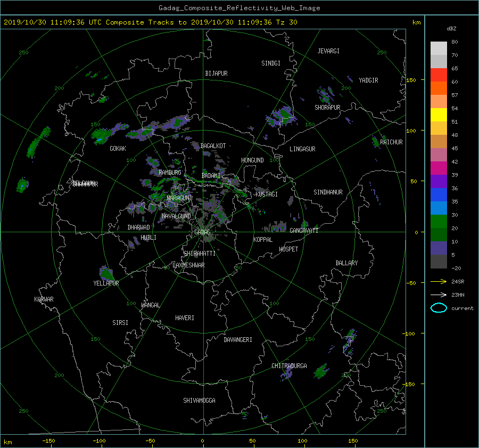
Task: Click the cyan ellipse 'current' legend icon
Action: click(x=439, y=308)
